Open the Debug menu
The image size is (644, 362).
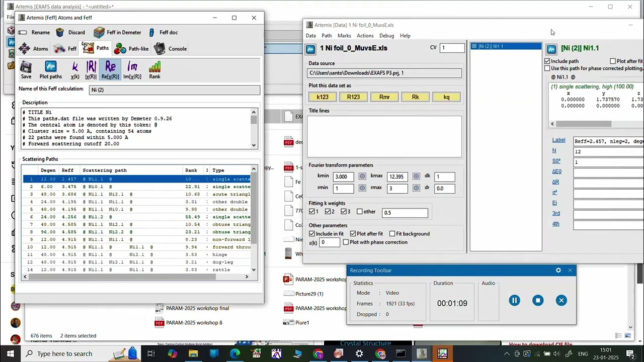[386, 36]
